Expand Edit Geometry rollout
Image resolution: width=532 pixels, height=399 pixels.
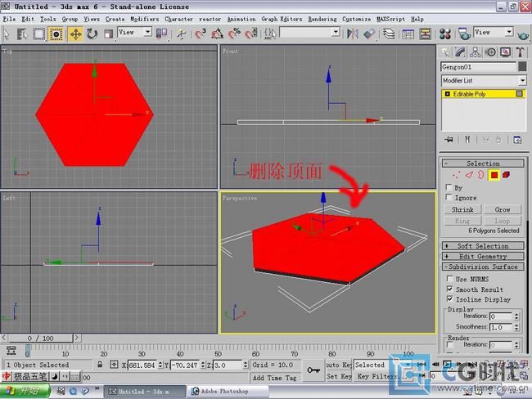pyautogui.click(x=483, y=256)
